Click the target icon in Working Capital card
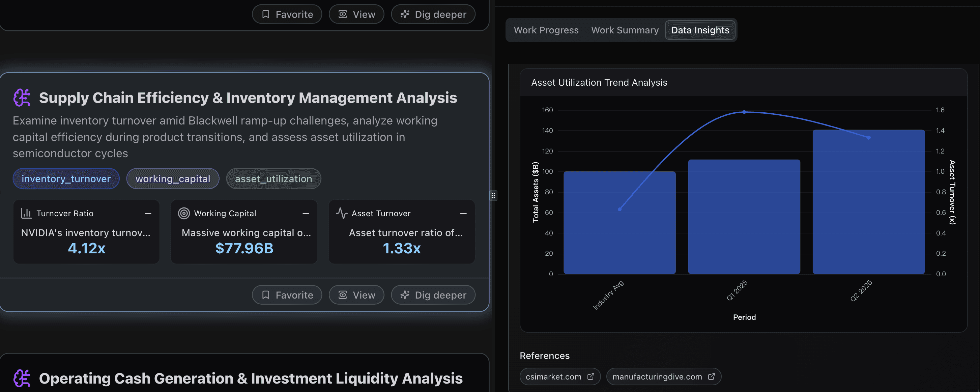Viewport: 980px width, 392px height. pyautogui.click(x=184, y=214)
